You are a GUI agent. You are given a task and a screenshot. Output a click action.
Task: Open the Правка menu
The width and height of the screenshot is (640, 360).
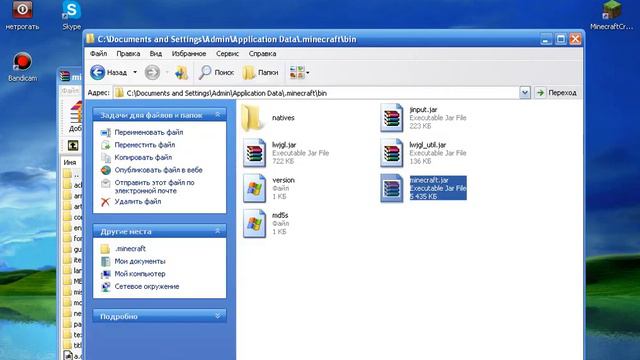(128, 53)
